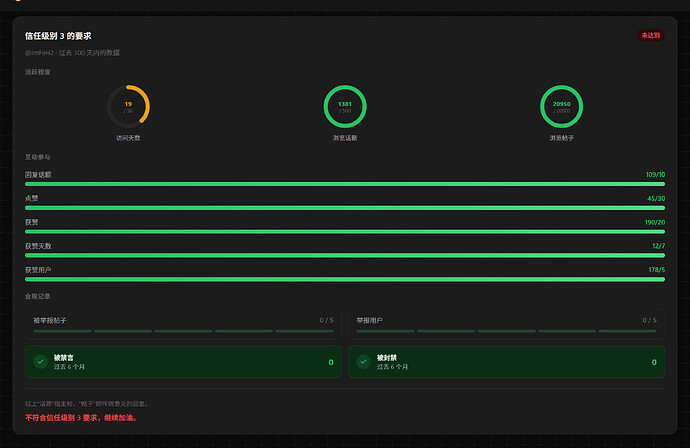Image resolution: width=690 pixels, height=448 pixels.
Task: Click the 回复话题 progress bar
Action: [345, 184]
